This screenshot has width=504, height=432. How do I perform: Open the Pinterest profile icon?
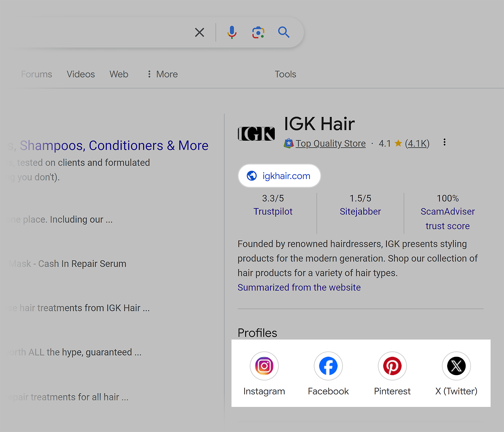pyautogui.click(x=392, y=366)
